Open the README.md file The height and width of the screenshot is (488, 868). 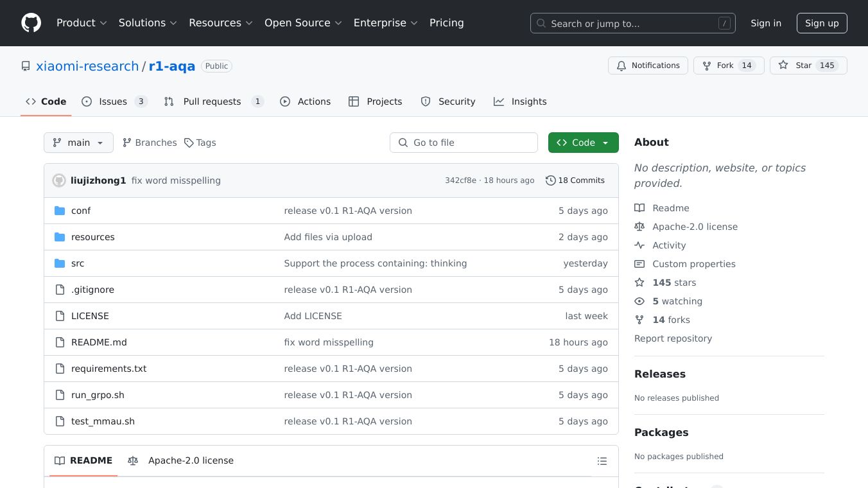[99, 342]
